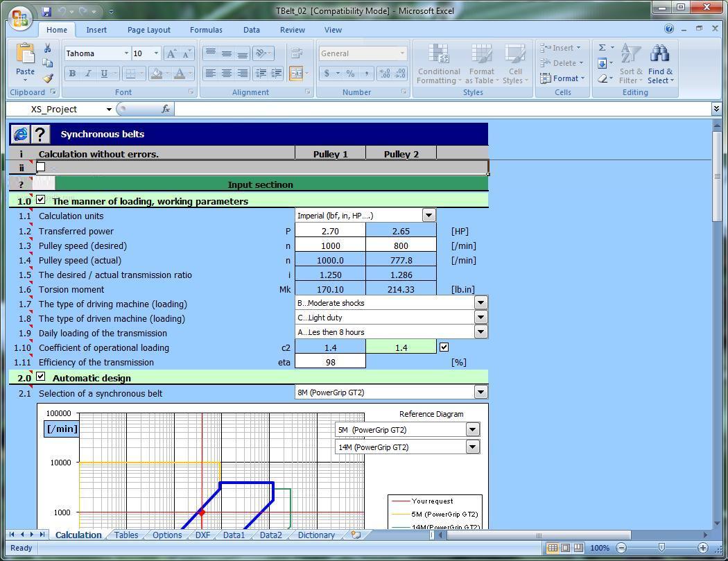
Task: Open Calculation units dropdown
Action: pos(429,215)
